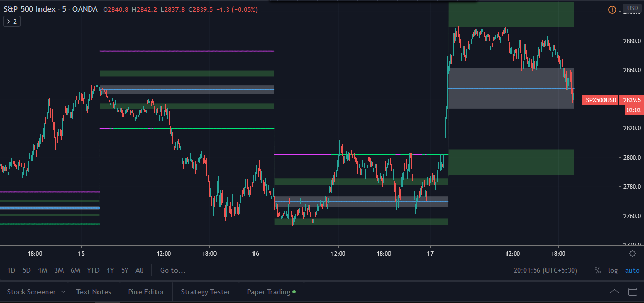Screen dimensions: 644x303
Task: Click the 2800.0 price axis label
Action: pyautogui.click(x=632, y=158)
